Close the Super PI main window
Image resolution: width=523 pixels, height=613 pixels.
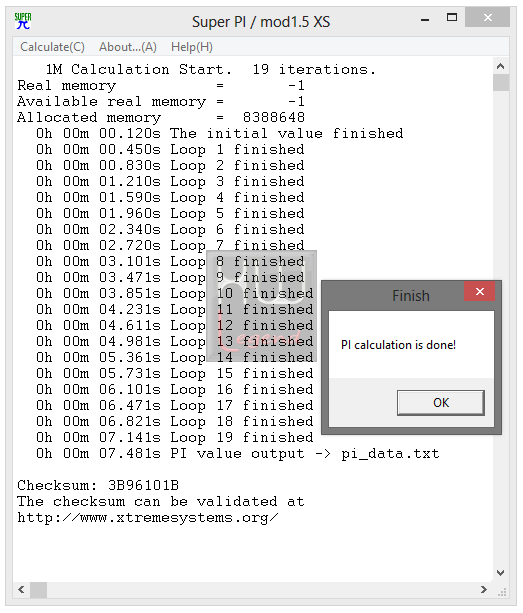pos(487,18)
